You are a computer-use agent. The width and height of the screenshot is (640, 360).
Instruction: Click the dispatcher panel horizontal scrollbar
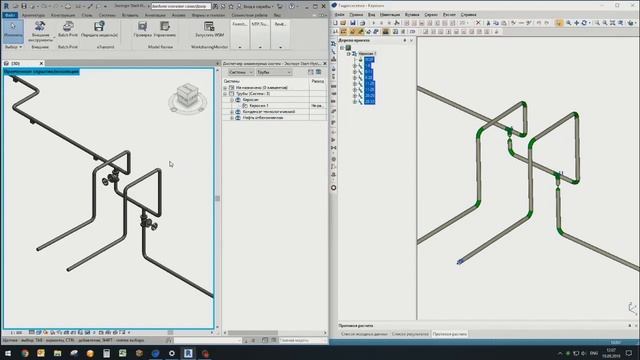(x=253, y=333)
